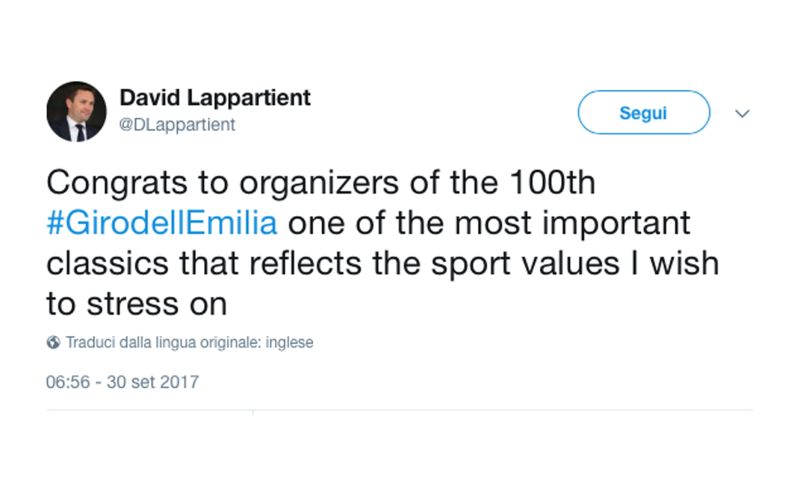Viewport: 800px width, 484px height.
Task: Click the face in the round profile photo
Action: (x=77, y=103)
